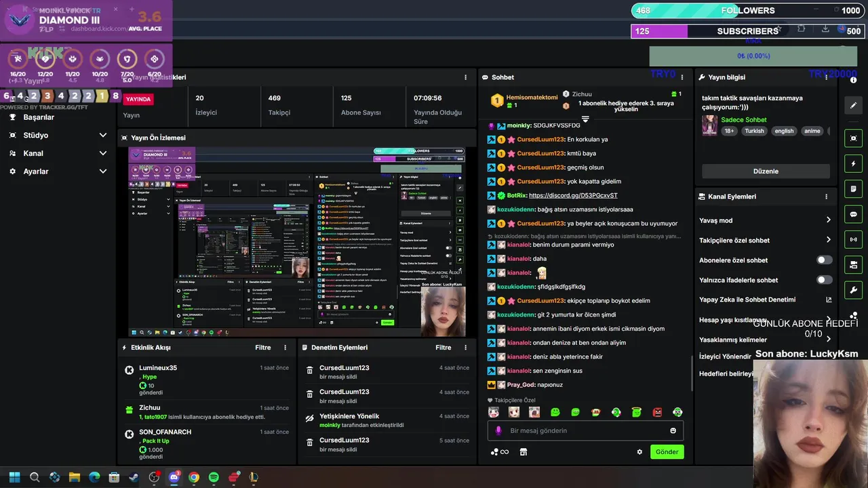Click the broadcast signal icon in right sidebar

point(853,239)
